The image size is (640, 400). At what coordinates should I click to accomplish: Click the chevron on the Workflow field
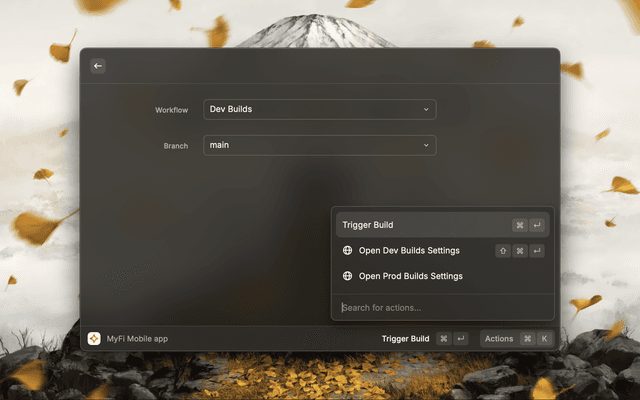pyautogui.click(x=426, y=109)
